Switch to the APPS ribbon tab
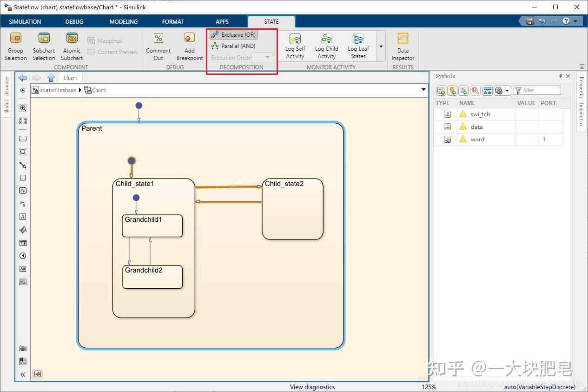This screenshot has width=588, height=392. [222, 21]
